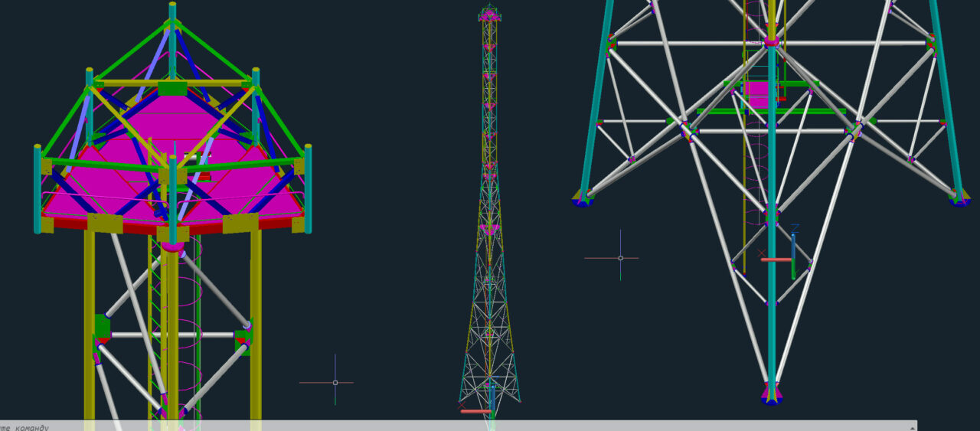Click the crosshair marker left of the full tower

tap(335, 382)
